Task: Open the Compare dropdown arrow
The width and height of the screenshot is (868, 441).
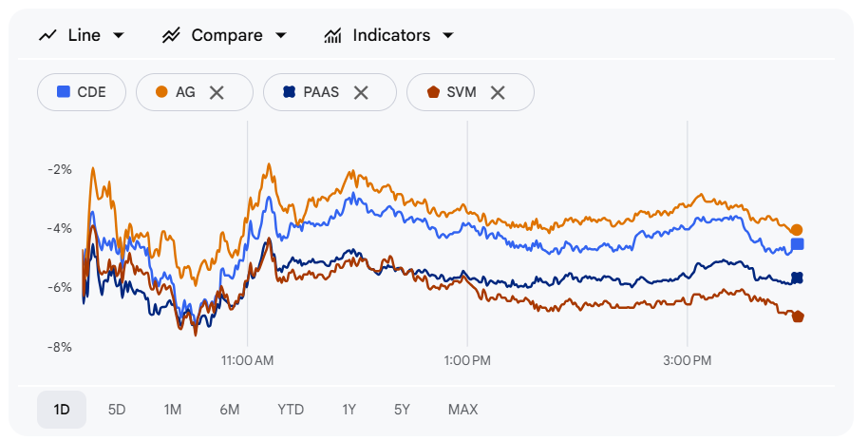Action: [x=280, y=36]
